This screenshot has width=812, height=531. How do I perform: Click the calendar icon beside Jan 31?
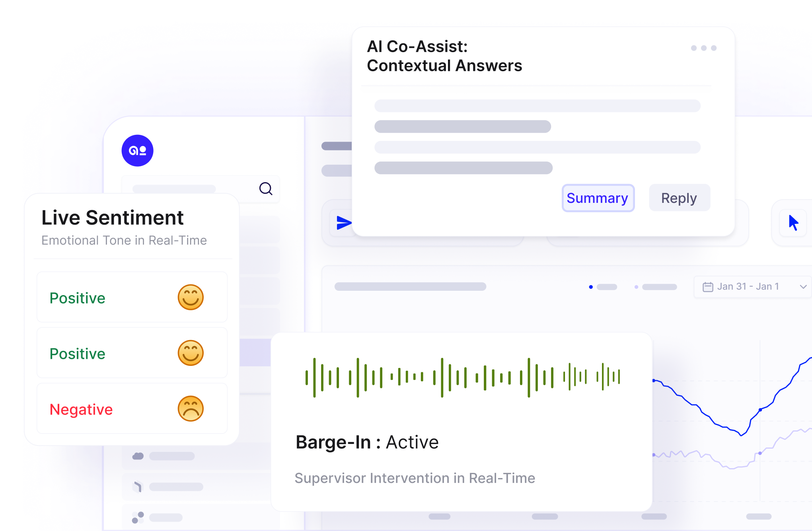pos(708,287)
